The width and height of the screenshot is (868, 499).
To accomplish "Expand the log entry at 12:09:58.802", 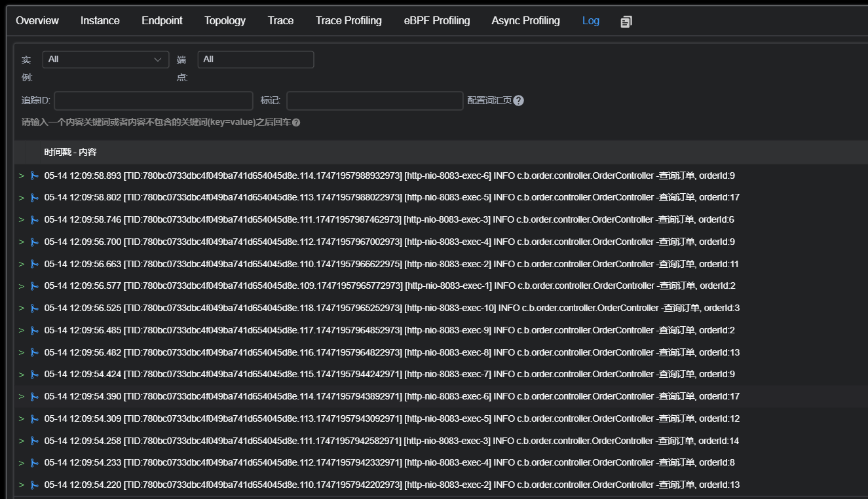I will [x=22, y=198].
